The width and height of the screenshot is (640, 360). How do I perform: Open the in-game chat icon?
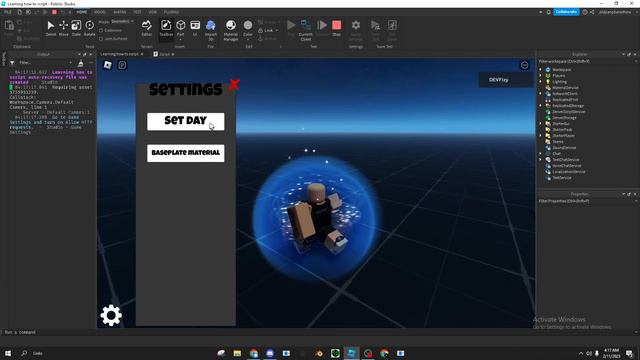(x=122, y=65)
